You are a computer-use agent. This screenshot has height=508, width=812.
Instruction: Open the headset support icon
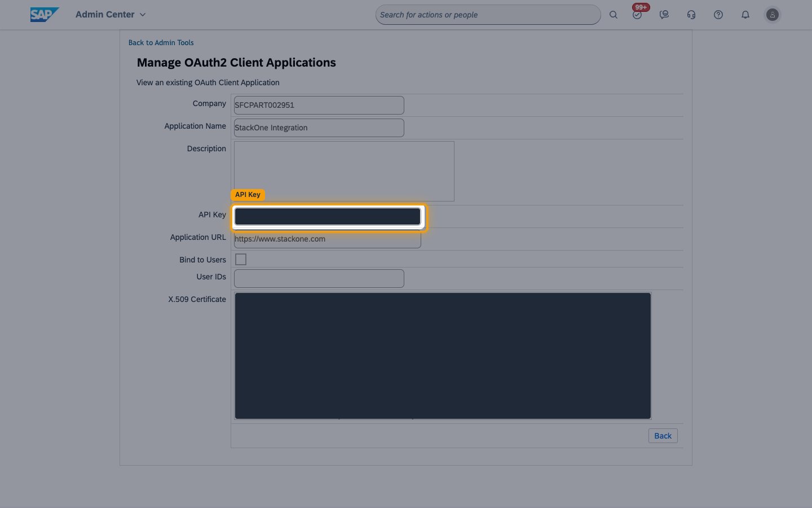point(691,15)
